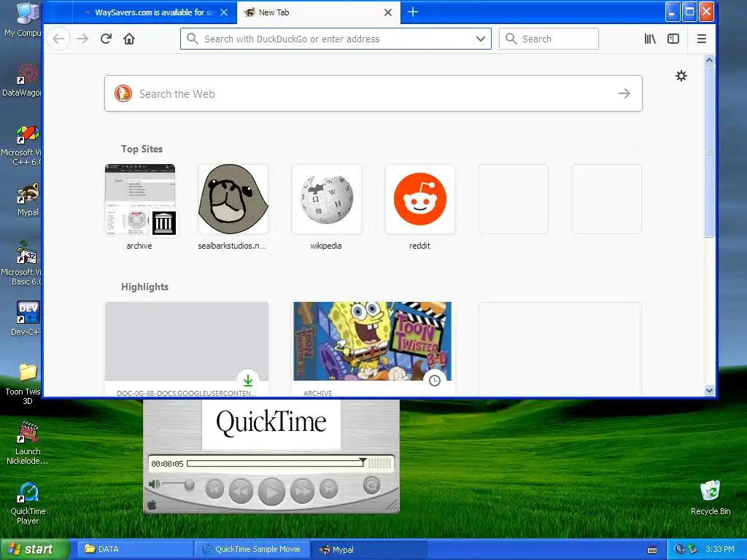The width and height of the screenshot is (747, 560).
Task: Expand the address bar history dropdown
Action: click(481, 39)
